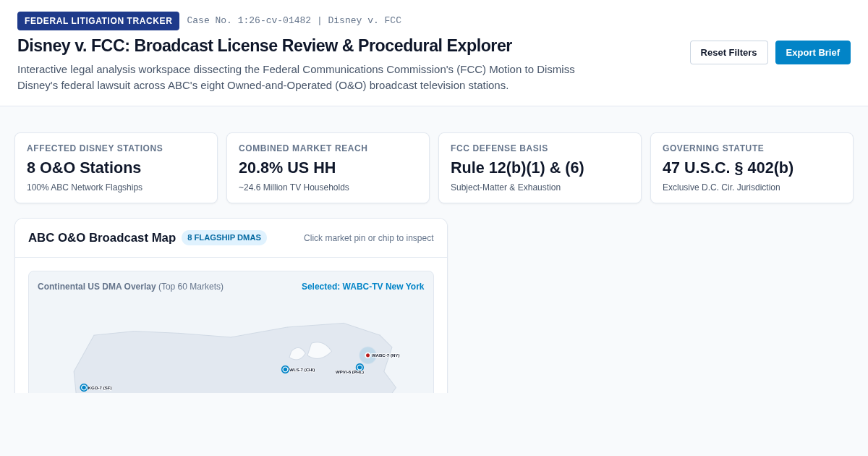The image size is (868, 456).
Task: Click the Exclusive D.C. Cir. Jurisdiction text
Action: point(721,187)
